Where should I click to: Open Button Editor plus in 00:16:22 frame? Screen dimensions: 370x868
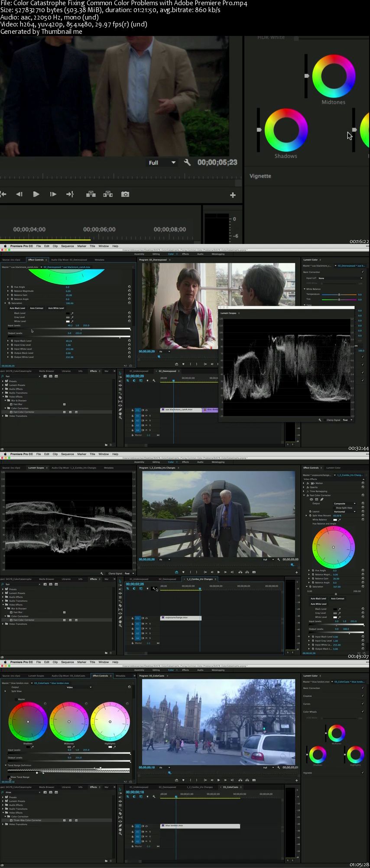233,195
